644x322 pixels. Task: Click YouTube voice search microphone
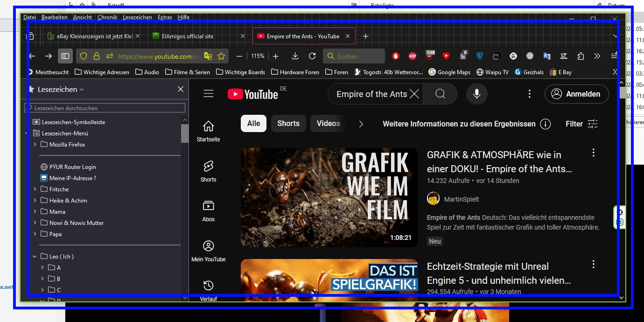coord(476,94)
